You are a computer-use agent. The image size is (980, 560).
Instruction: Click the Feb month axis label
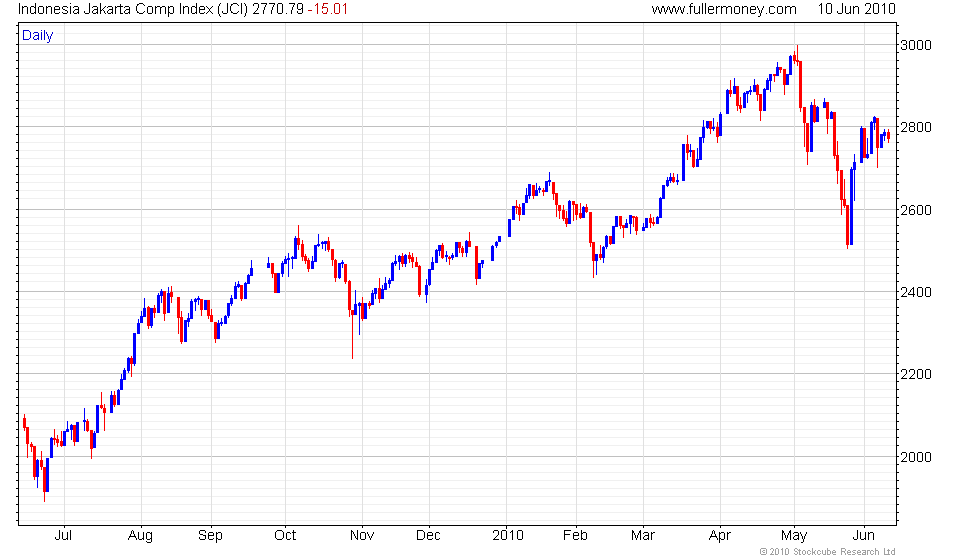click(575, 536)
